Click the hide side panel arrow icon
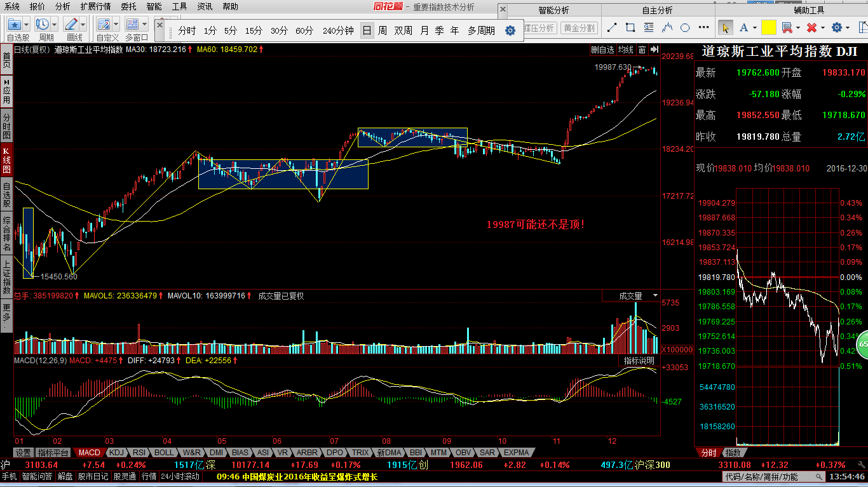This screenshot has width=868, height=487. pyautogui.click(x=654, y=50)
